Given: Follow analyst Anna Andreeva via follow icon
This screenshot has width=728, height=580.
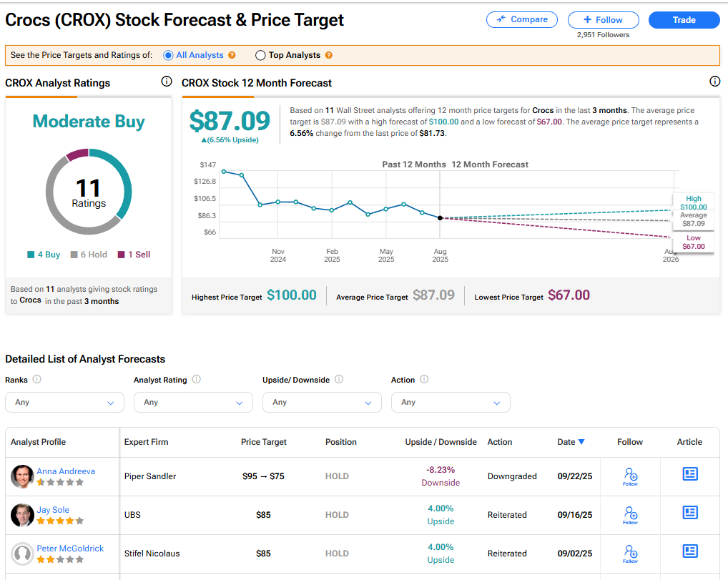Looking at the screenshot, I should pos(630,476).
